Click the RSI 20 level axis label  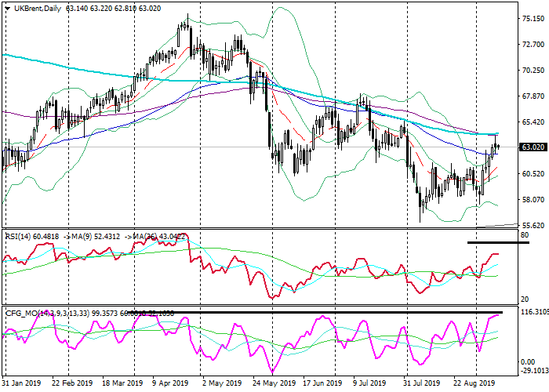[523, 299]
